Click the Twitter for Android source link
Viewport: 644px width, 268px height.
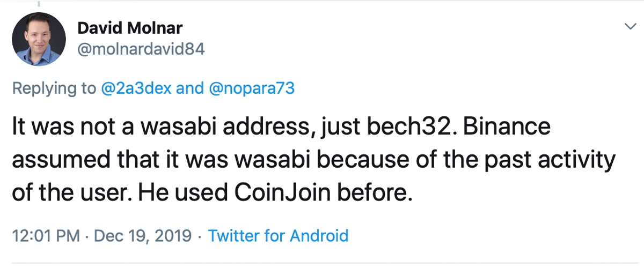pyautogui.click(x=278, y=236)
